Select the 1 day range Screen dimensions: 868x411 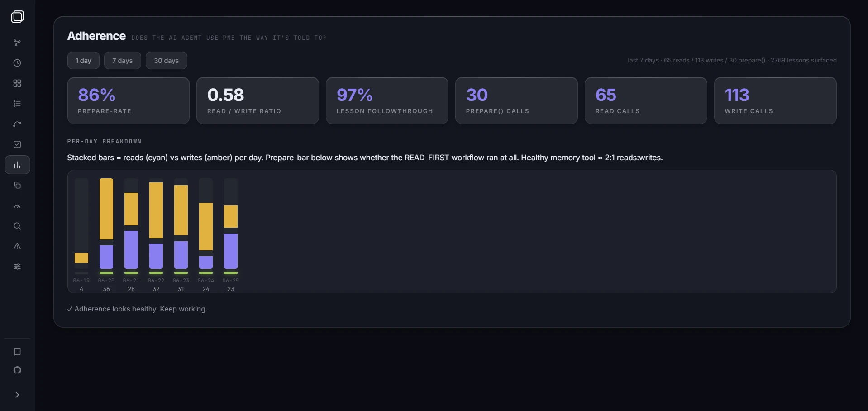83,60
